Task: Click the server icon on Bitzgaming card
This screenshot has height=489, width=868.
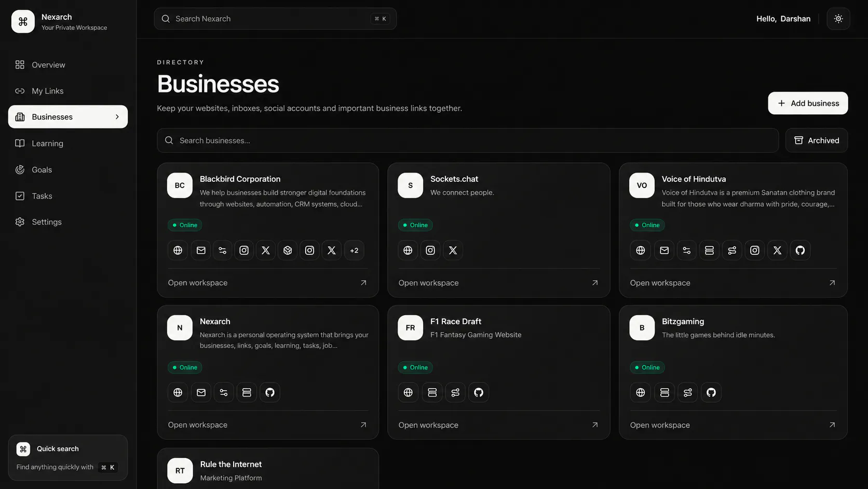Action: tap(664, 392)
